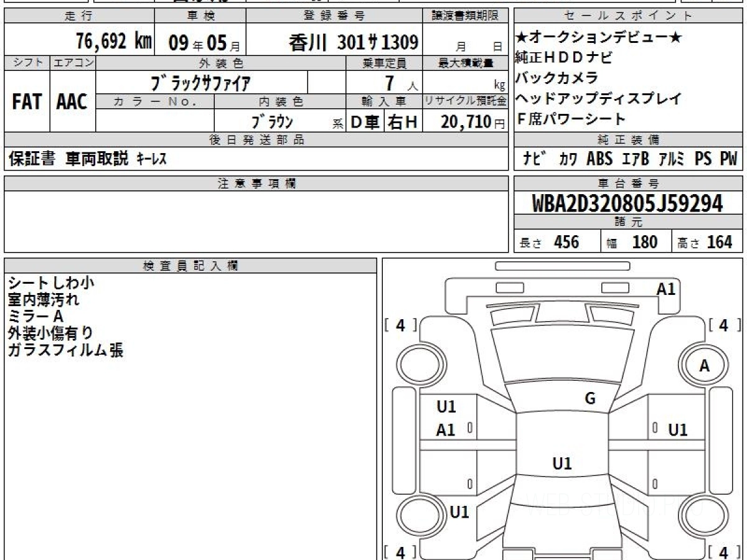Click the mileage value 76,692 km
This screenshot has width=747, height=560.
click(114, 42)
